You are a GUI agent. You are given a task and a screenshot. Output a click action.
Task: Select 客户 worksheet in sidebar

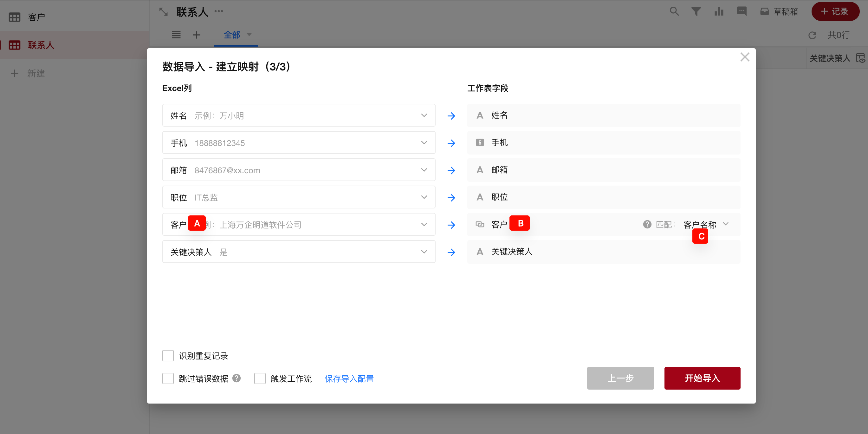click(36, 17)
